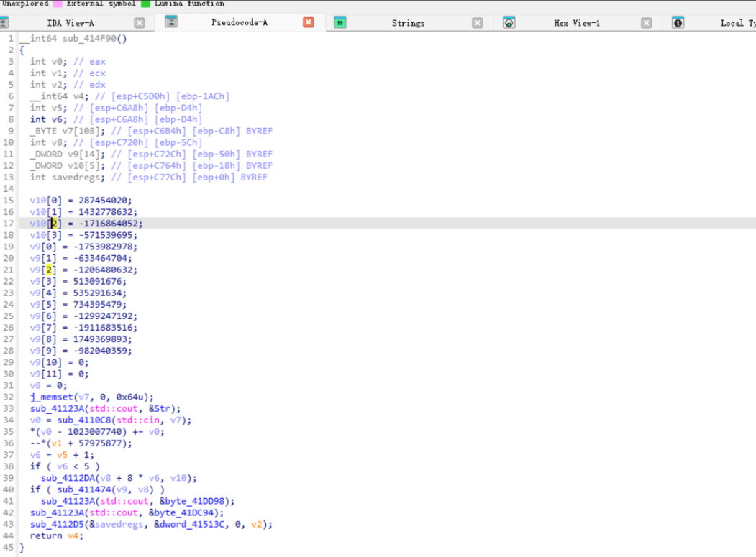Close the IDA View-A tab
The height and width of the screenshot is (557, 756).
(x=140, y=23)
